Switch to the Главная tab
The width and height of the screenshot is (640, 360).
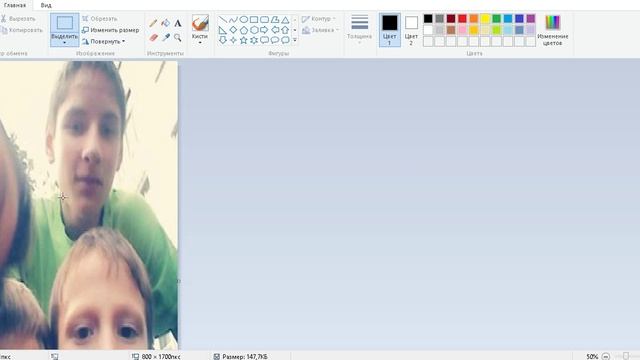15,5
